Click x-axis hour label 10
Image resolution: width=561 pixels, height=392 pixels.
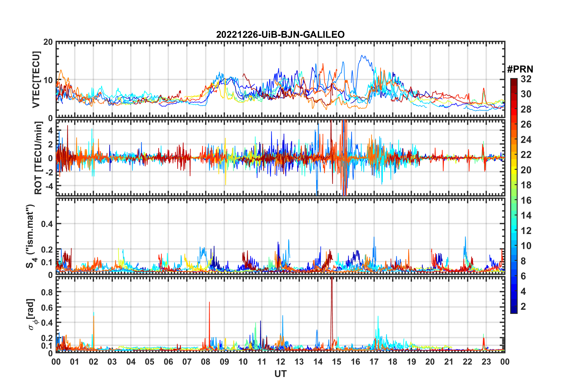coord(243,362)
